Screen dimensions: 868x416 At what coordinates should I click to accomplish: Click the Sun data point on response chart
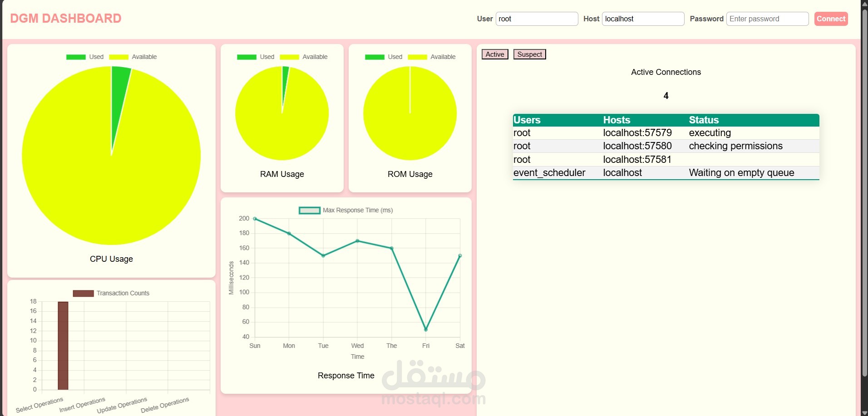click(x=255, y=219)
